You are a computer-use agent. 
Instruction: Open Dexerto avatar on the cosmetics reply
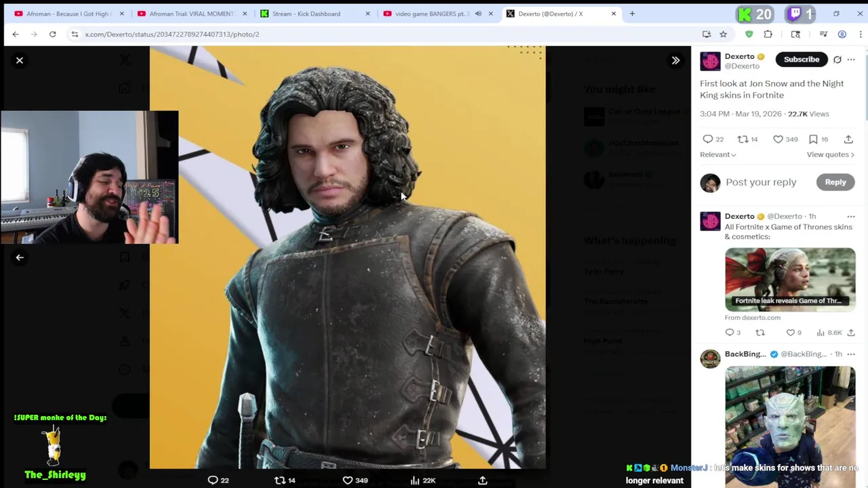[x=710, y=221]
